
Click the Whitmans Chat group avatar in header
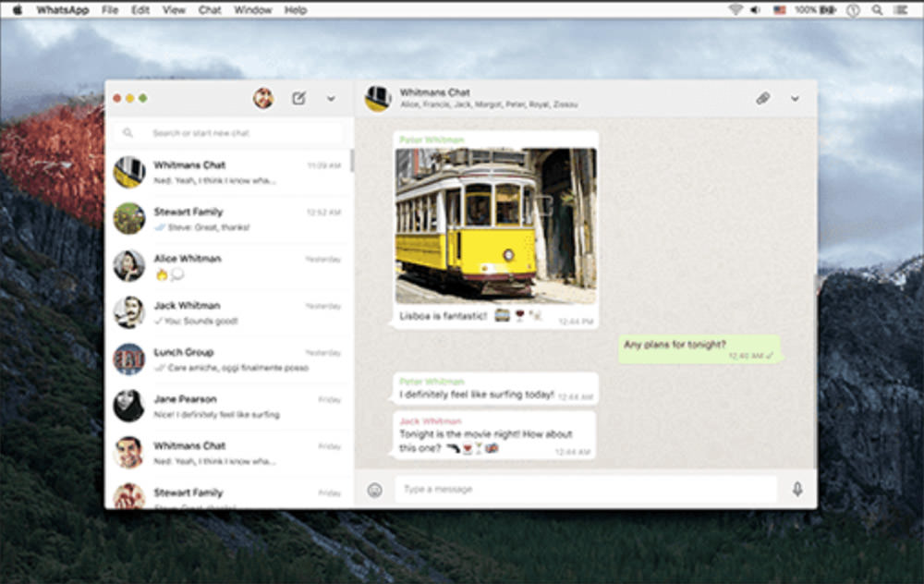pos(378,98)
